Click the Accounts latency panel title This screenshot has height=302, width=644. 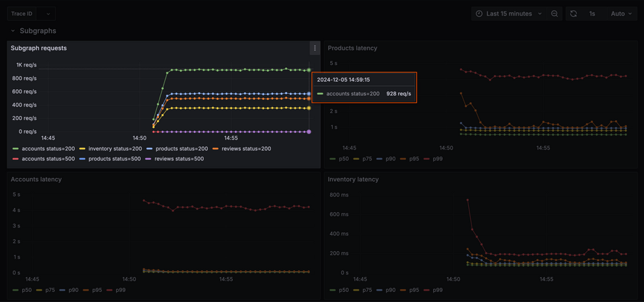tap(36, 179)
